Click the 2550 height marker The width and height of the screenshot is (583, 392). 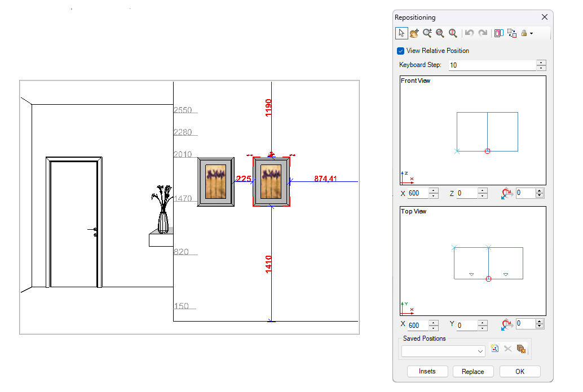pyautogui.click(x=183, y=110)
